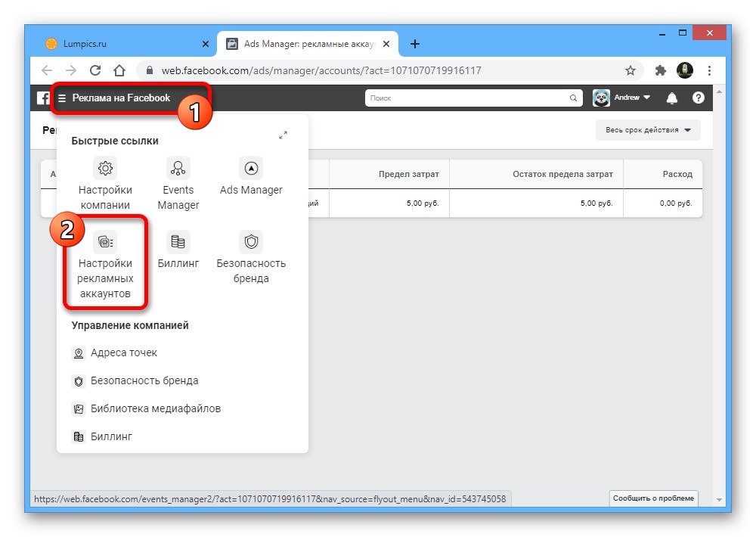
Task: Click the browser address bar URL
Action: tap(321, 71)
